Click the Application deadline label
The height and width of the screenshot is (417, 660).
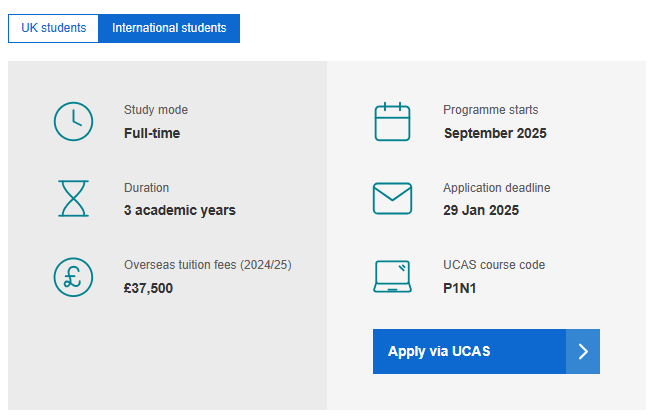point(497,188)
